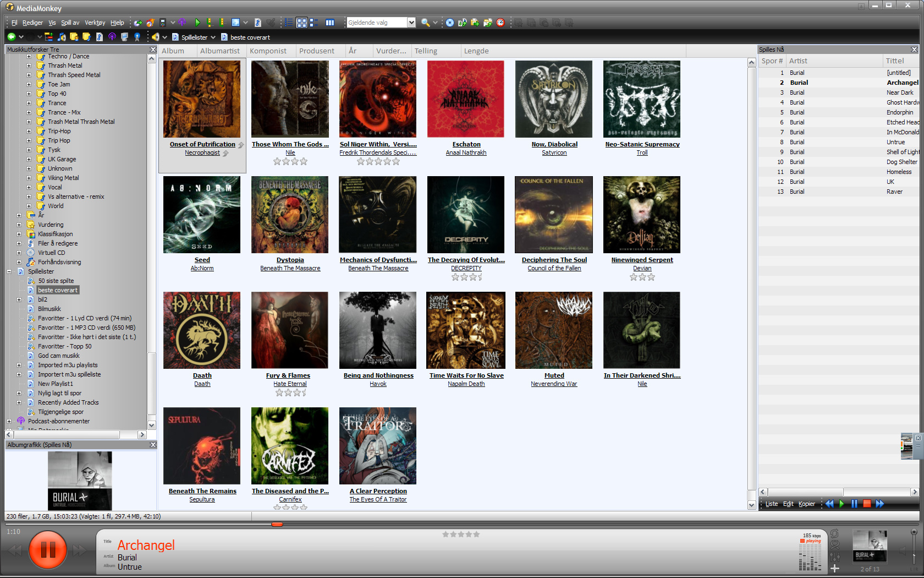This screenshot has height=578, width=924.
Task: Click the blue next track icon in Spilles Nå
Action: pyautogui.click(x=880, y=504)
